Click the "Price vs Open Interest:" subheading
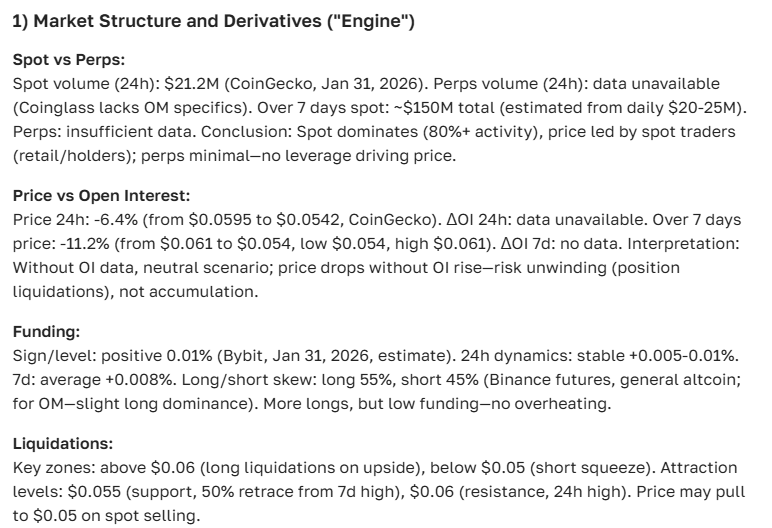The width and height of the screenshot is (772, 528). click(x=92, y=195)
